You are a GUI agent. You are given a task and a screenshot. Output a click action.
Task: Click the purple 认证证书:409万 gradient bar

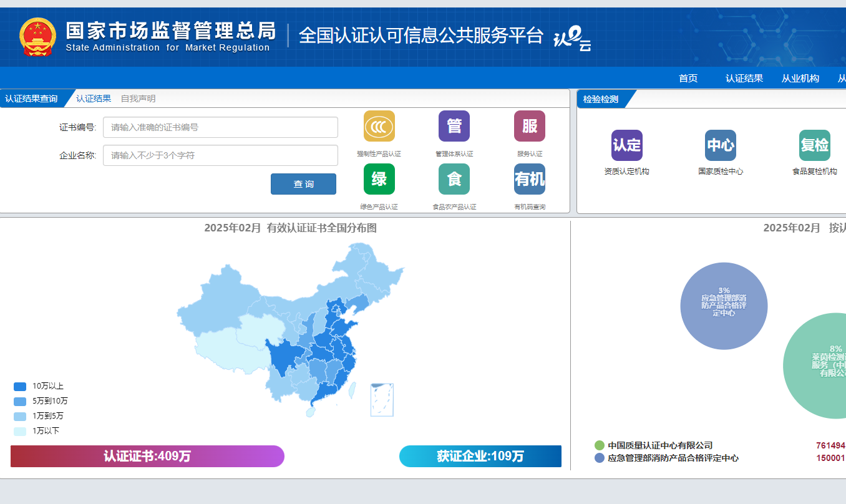point(147,456)
